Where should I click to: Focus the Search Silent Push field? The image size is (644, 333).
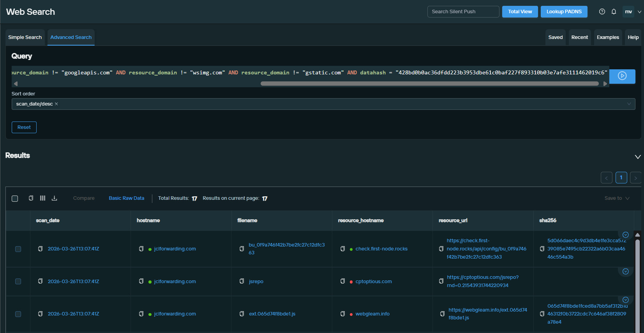[463, 12]
